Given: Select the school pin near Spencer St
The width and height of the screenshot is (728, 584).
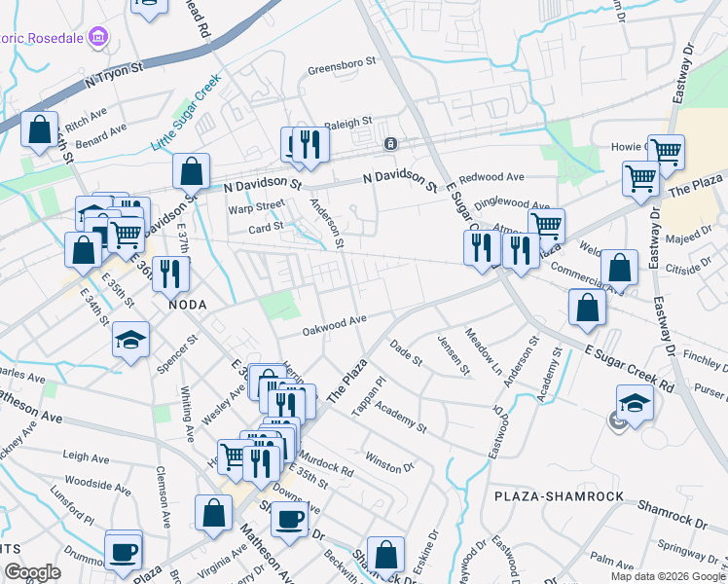Looking at the screenshot, I should click(x=131, y=343).
